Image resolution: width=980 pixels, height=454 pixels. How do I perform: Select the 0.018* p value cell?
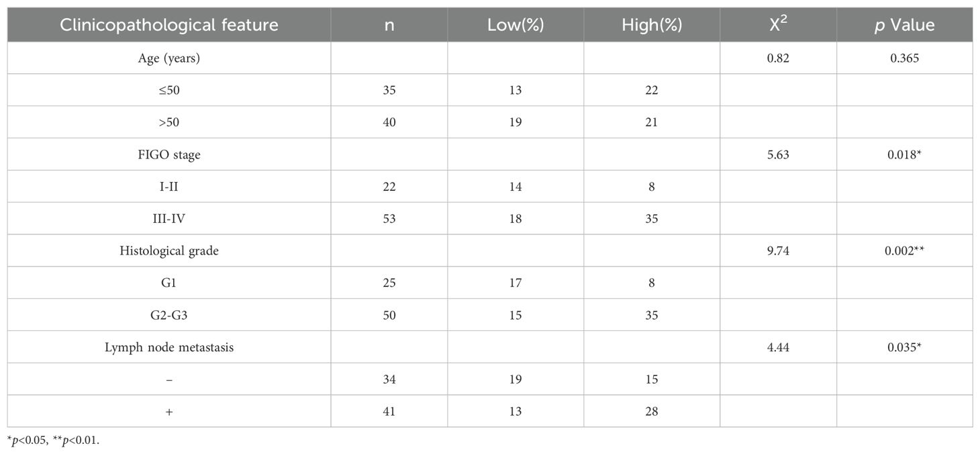904,155
